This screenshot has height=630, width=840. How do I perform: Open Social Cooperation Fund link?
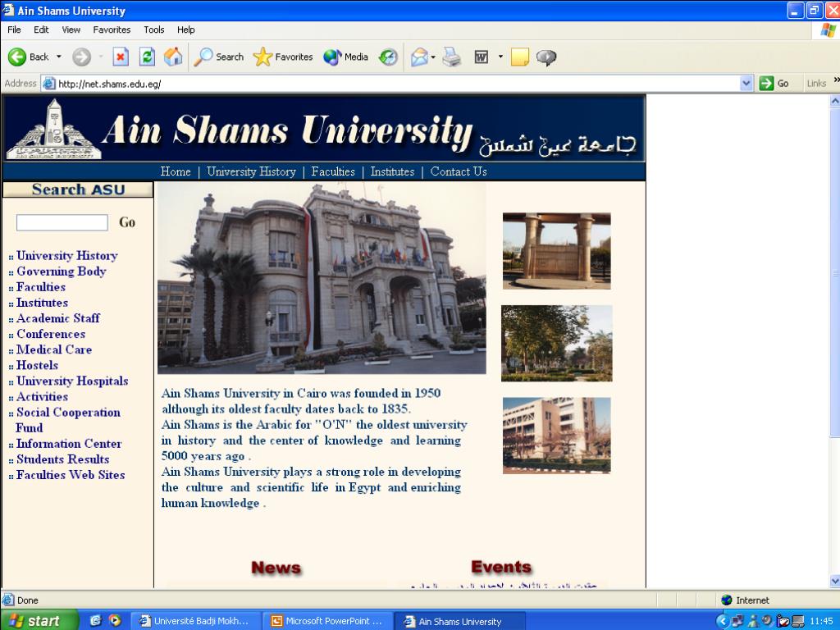(x=68, y=420)
